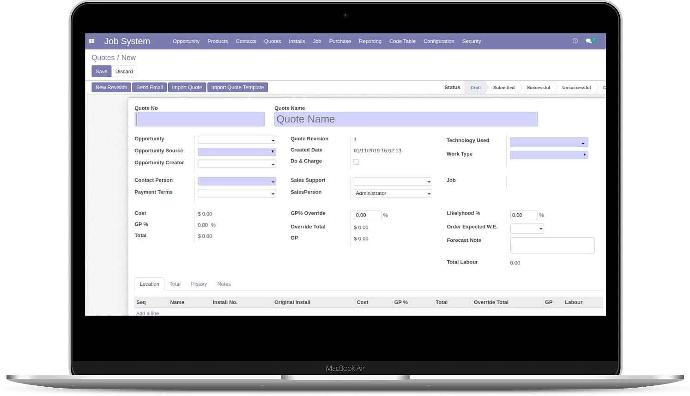Click the clock activities icon in navbar

[x=575, y=41]
